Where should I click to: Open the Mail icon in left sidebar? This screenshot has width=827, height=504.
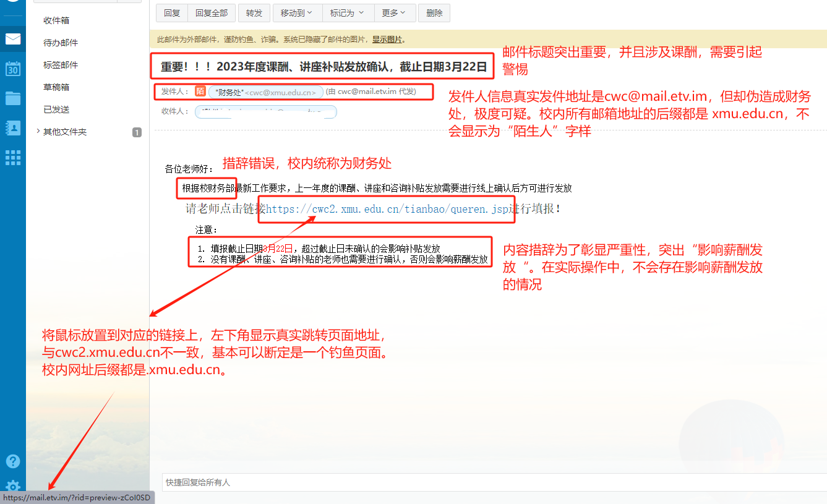tap(12, 40)
